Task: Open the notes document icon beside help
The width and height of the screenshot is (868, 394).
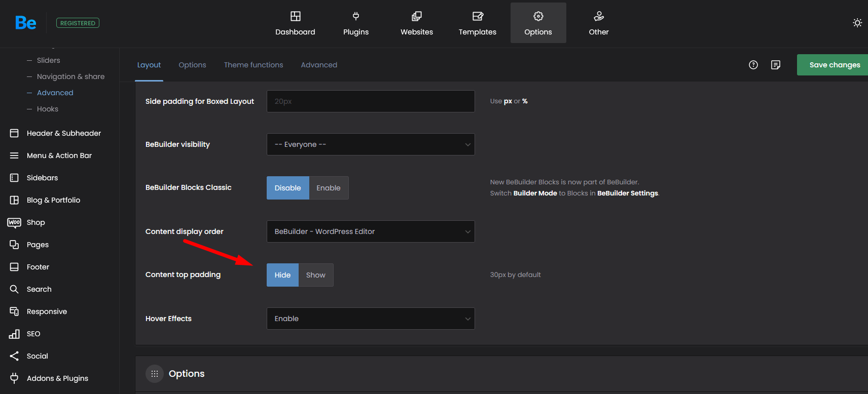Action: tap(776, 65)
